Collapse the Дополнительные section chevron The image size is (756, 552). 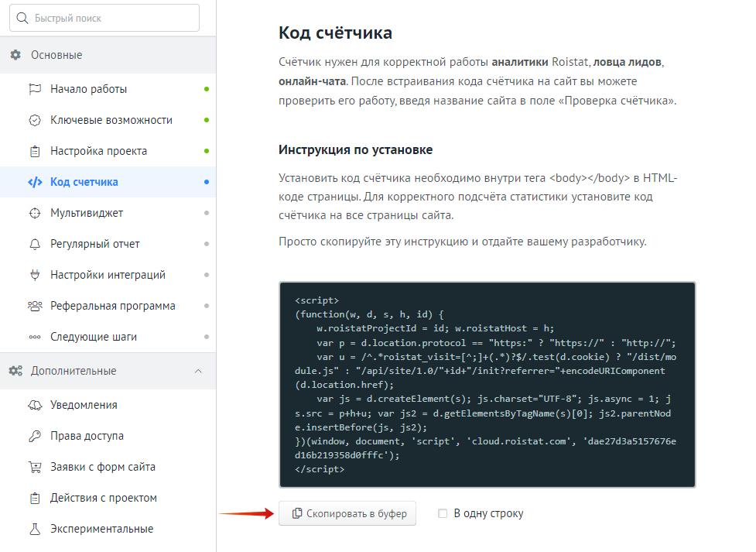coord(198,371)
